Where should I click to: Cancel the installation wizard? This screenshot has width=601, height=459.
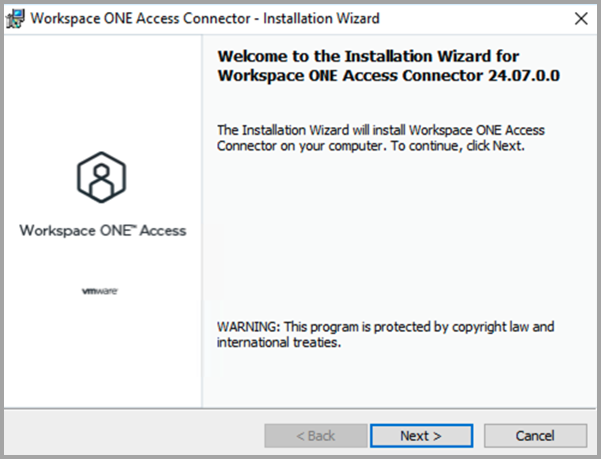click(535, 436)
